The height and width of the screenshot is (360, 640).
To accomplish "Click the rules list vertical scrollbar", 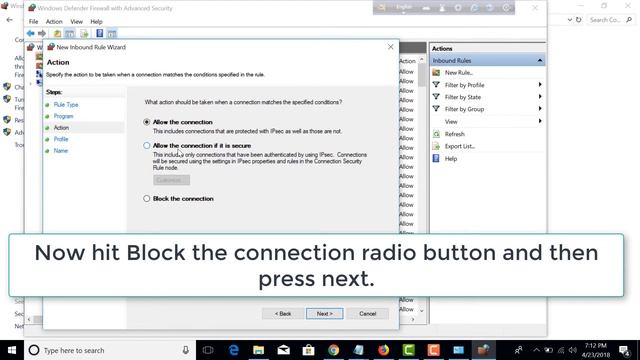I will click(422, 76).
